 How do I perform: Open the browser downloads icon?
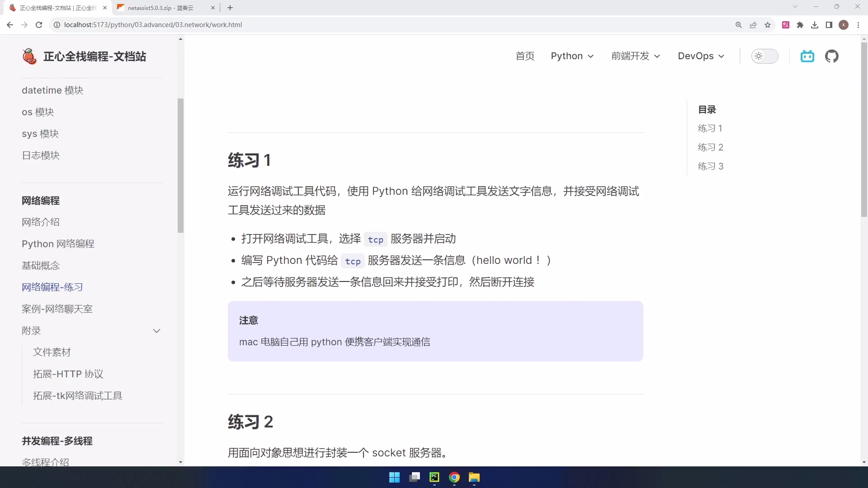(815, 25)
